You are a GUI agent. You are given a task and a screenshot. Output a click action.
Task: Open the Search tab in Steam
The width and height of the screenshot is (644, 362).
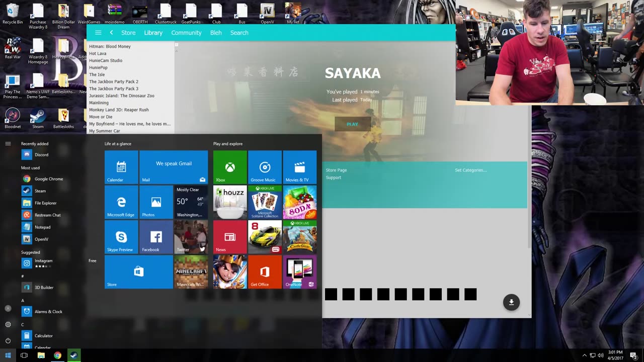click(x=239, y=33)
